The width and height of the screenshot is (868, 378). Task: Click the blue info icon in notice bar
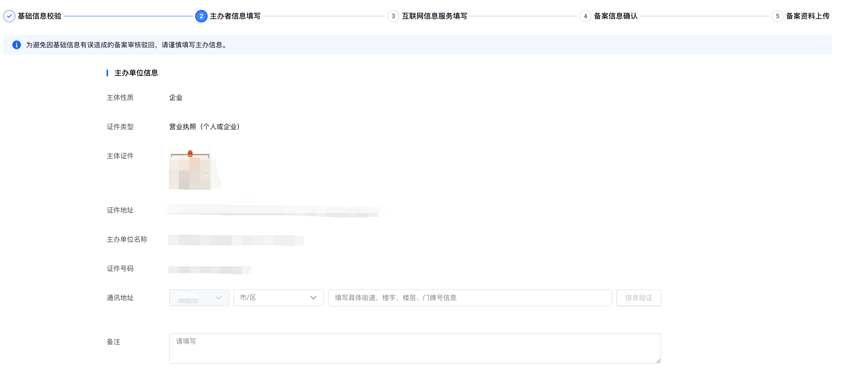(x=16, y=45)
